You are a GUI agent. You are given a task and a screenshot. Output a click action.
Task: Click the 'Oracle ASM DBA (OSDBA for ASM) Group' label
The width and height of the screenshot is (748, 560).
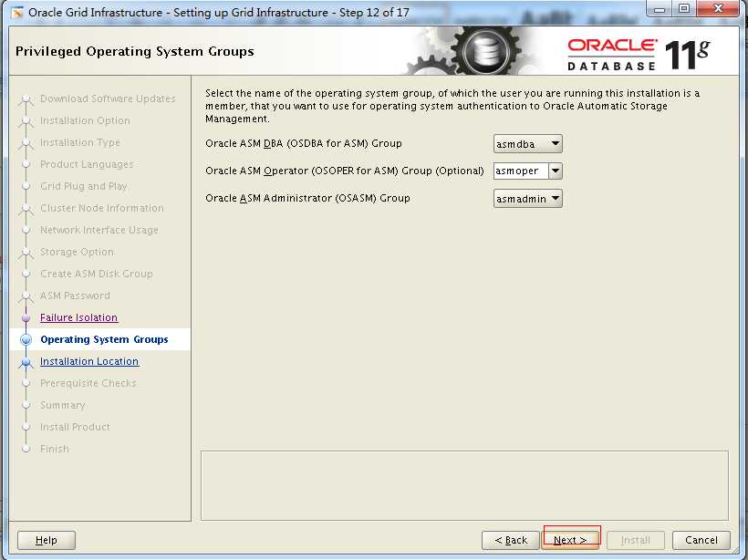click(x=304, y=143)
